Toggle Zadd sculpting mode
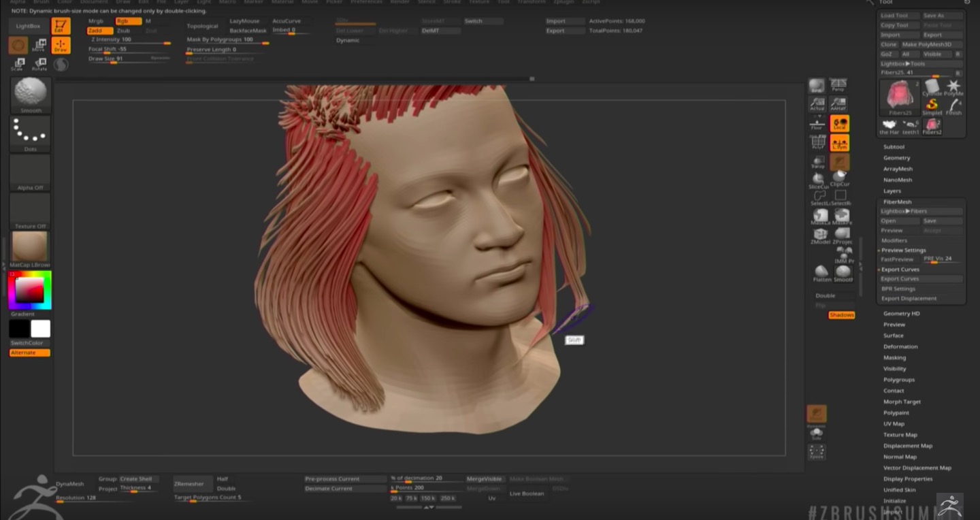The height and width of the screenshot is (520, 980). click(98, 30)
